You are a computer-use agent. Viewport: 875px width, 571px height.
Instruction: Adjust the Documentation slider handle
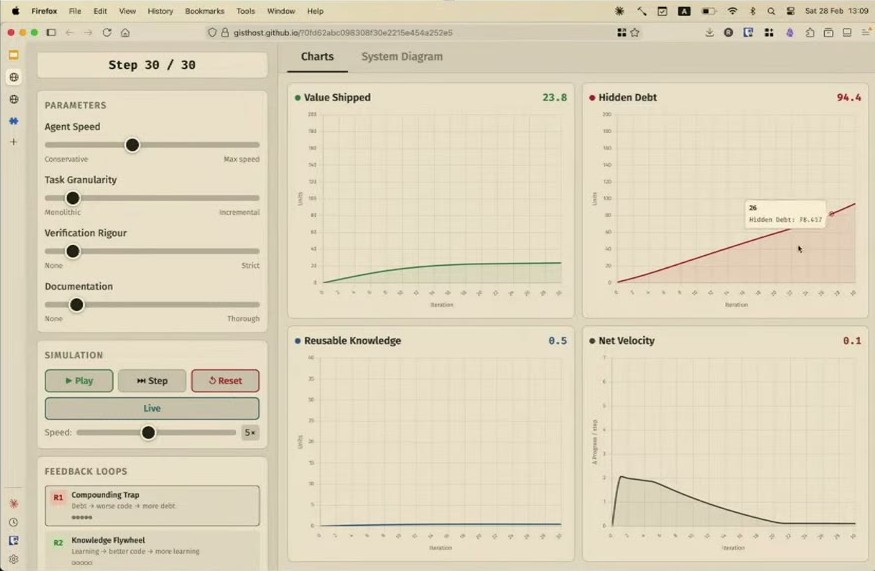click(x=76, y=305)
